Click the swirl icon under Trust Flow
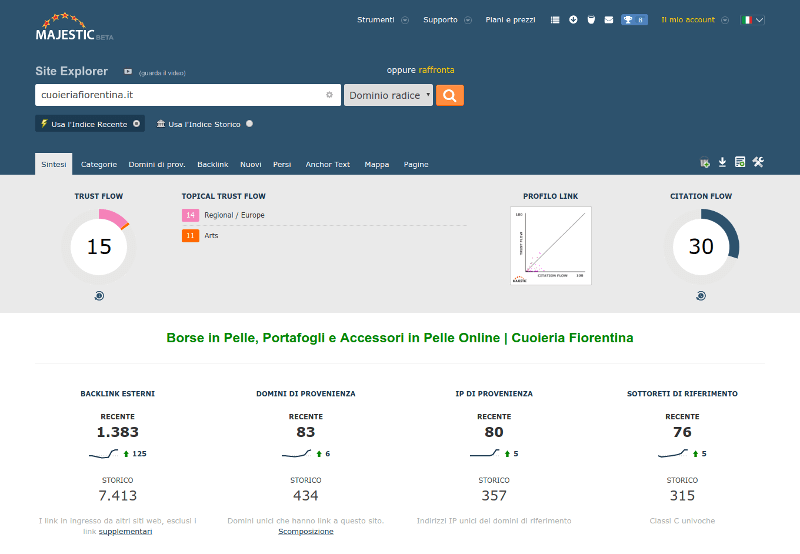This screenshot has height=554, width=800. coord(99,296)
